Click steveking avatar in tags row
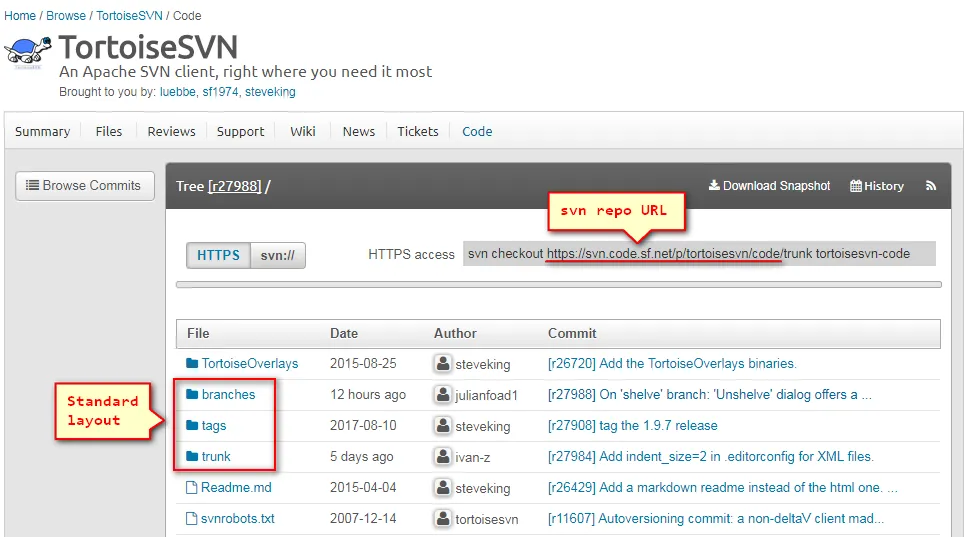The width and height of the screenshot is (976, 537). [x=443, y=426]
